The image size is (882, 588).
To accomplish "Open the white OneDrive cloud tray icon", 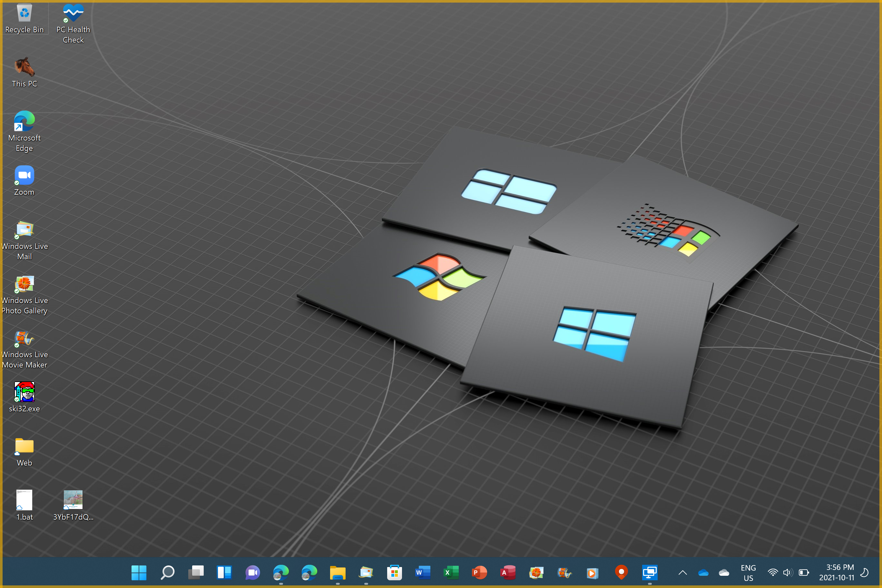I will (x=724, y=573).
